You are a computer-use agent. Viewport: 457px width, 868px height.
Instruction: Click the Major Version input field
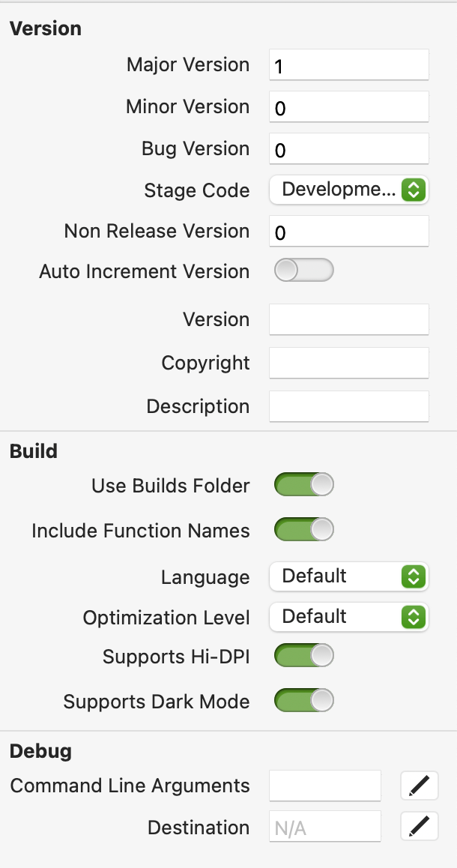pyautogui.click(x=348, y=64)
